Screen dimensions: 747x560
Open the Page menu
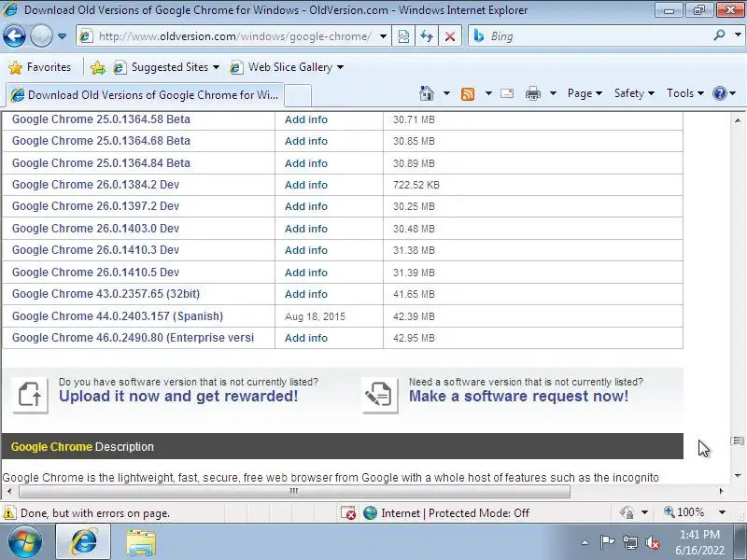pyautogui.click(x=585, y=93)
